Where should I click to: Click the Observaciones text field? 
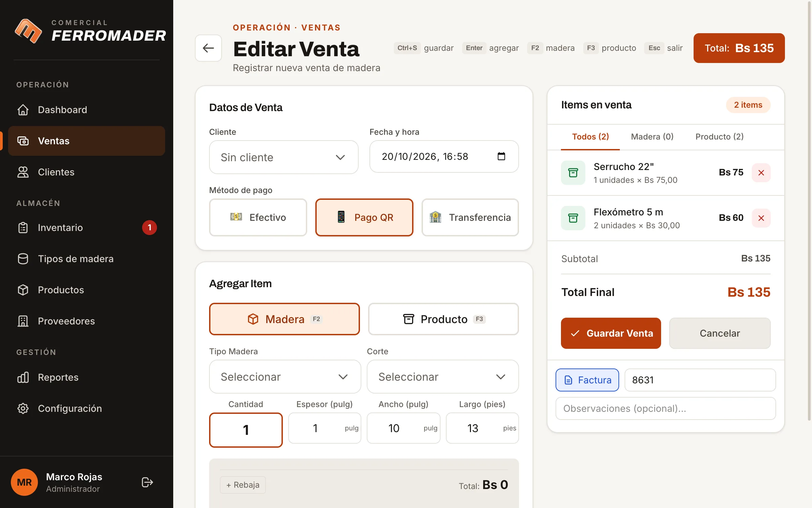(666, 408)
